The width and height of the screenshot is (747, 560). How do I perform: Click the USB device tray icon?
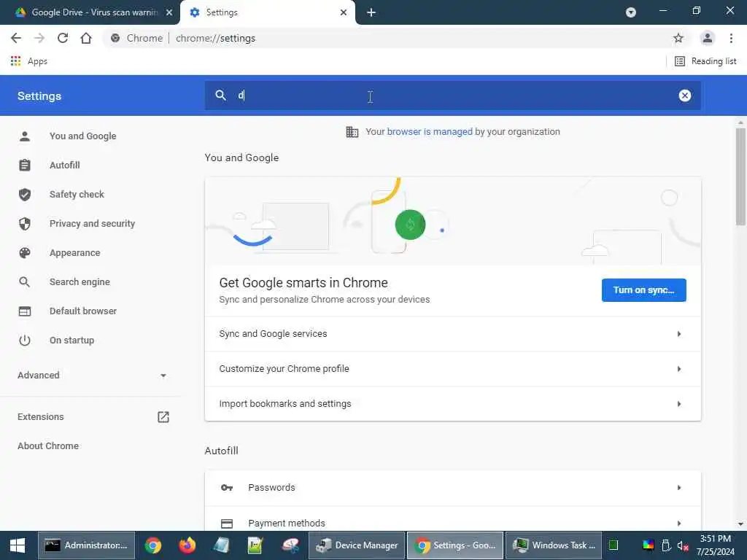tap(666, 545)
